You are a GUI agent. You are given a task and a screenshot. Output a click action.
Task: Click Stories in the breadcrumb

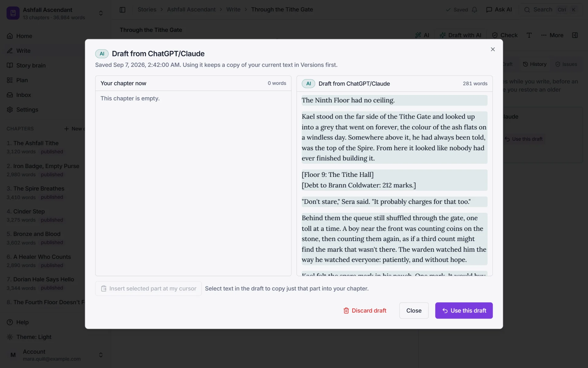147,10
